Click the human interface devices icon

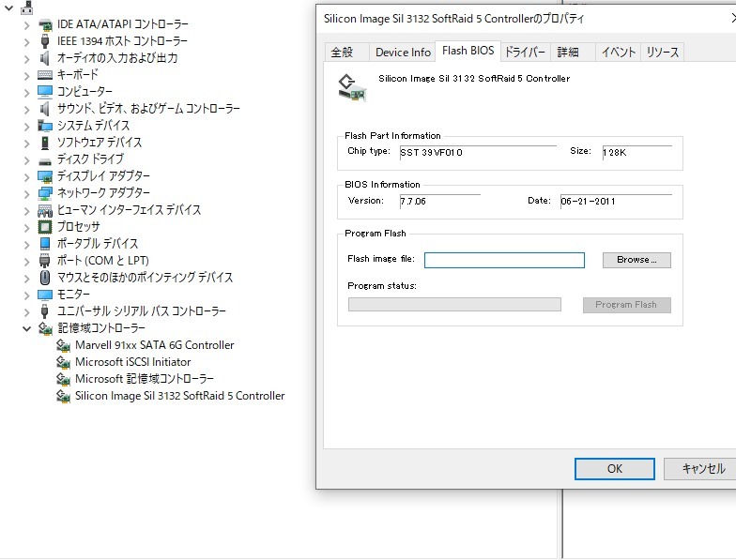point(45,210)
